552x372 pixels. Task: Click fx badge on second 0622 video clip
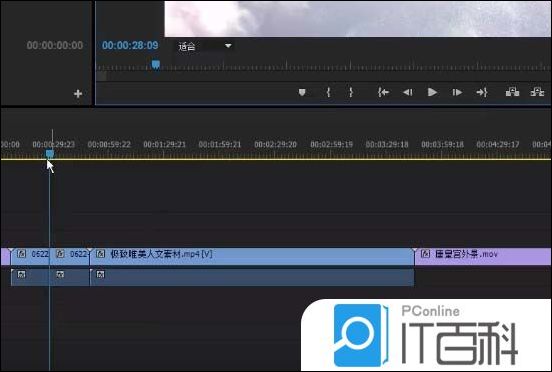[60, 254]
